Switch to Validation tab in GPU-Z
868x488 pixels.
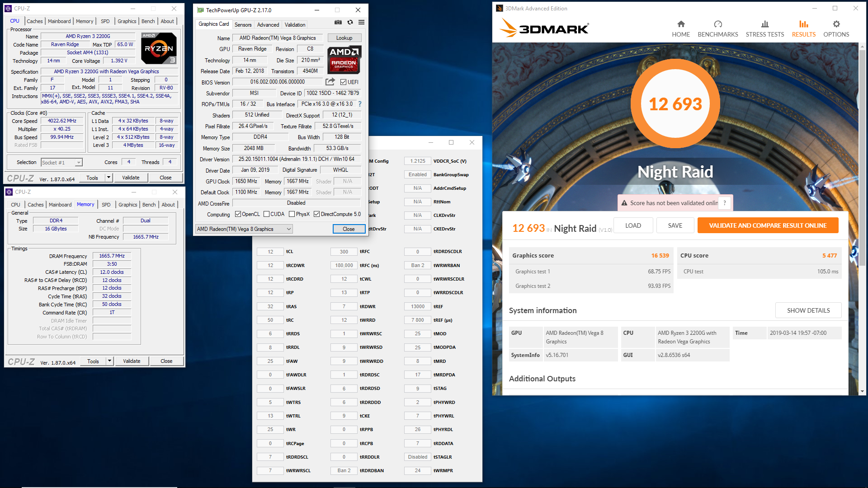pos(295,25)
